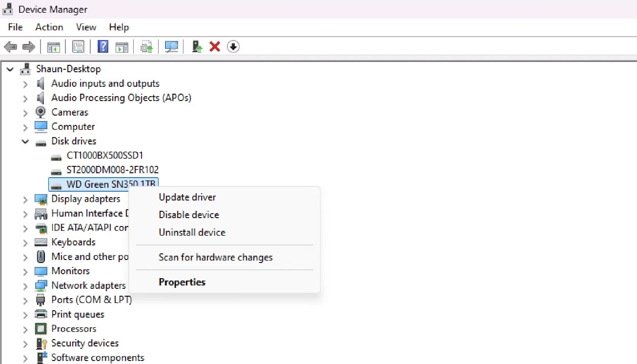The image size is (637, 364).
Task: Click the Scan for hardware changes toolbar icon
Action: click(171, 46)
